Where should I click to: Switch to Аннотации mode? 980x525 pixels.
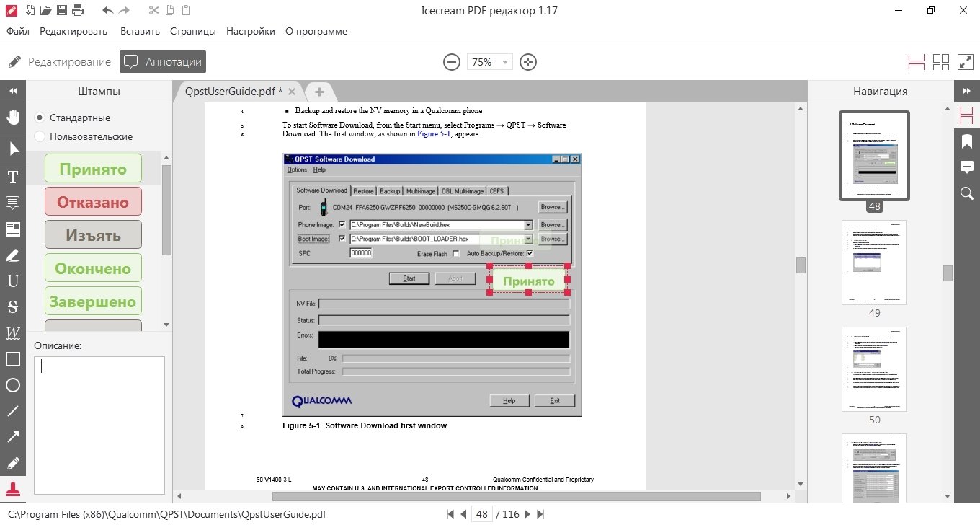click(x=163, y=62)
